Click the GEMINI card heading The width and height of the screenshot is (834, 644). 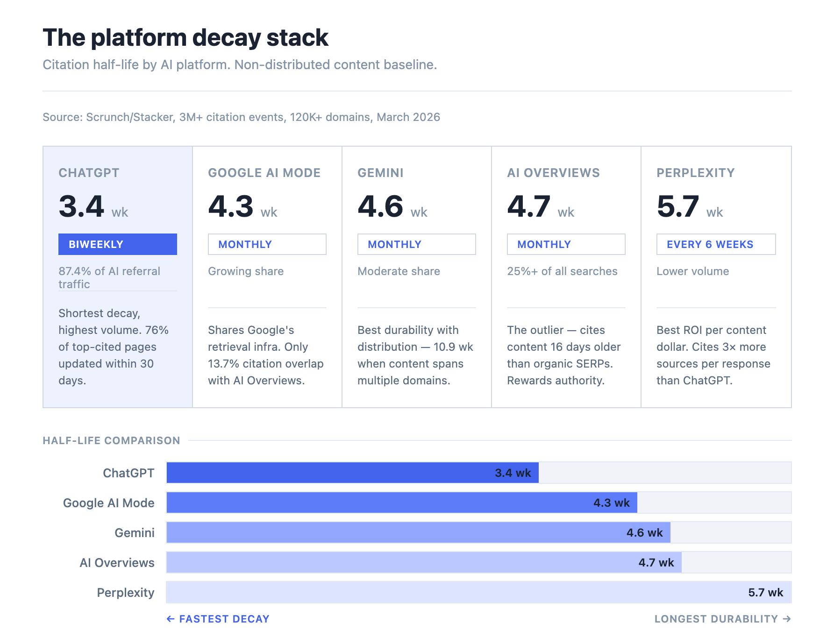coord(380,173)
